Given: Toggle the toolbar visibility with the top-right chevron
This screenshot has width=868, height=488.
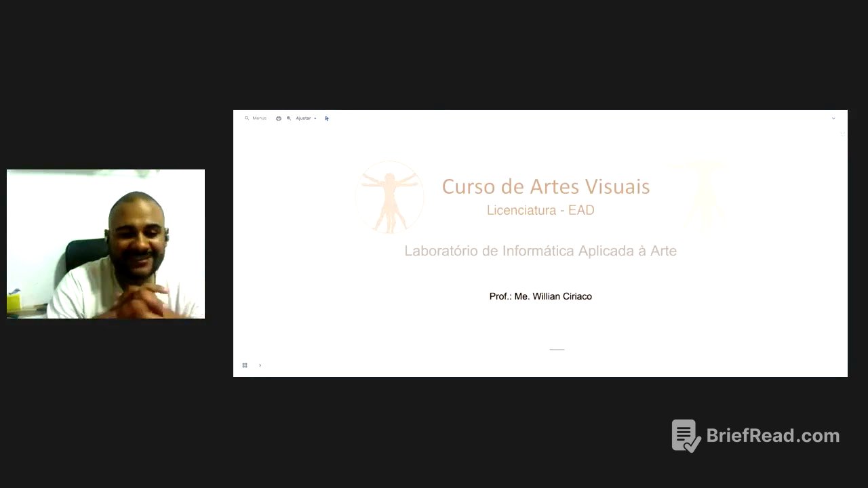Looking at the screenshot, I should coord(833,118).
